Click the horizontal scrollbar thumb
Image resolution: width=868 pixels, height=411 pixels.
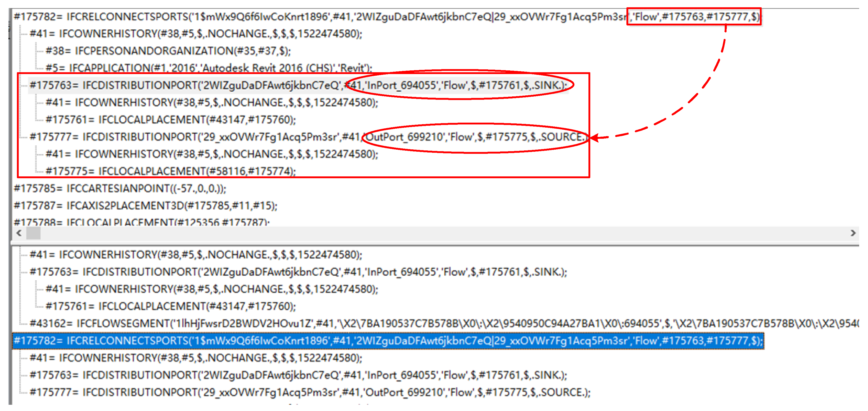pyautogui.click(x=33, y=233)
